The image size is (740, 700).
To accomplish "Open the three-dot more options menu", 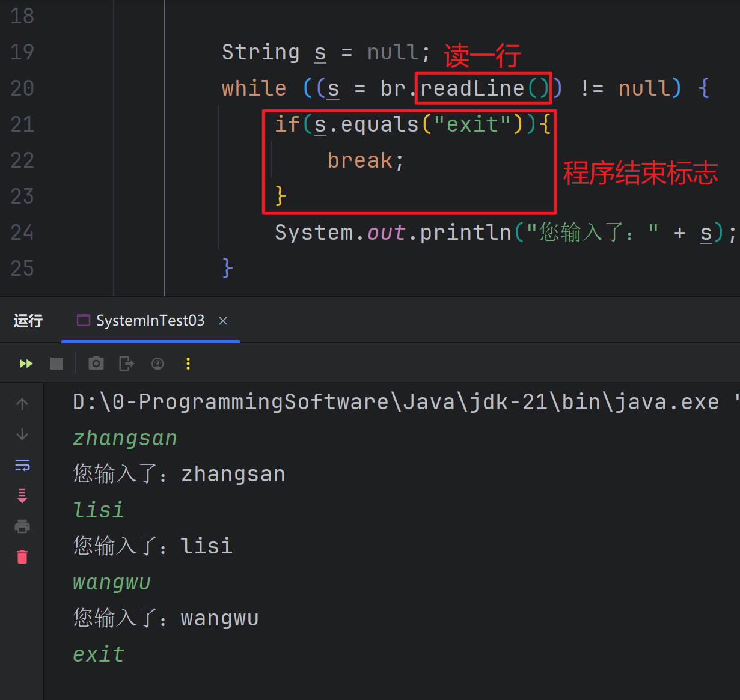I will click(x=188, y=363).
